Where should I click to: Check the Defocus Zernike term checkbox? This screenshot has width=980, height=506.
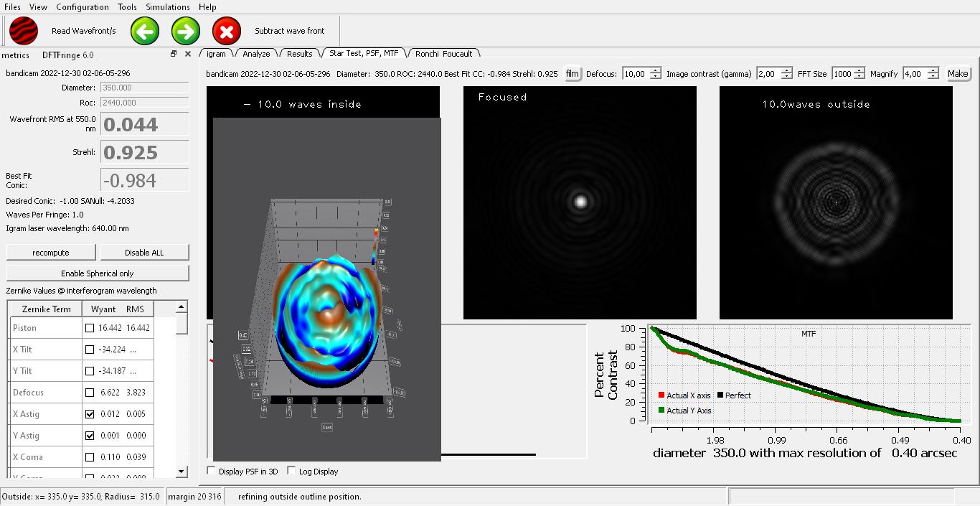click(x=90, y=393)
